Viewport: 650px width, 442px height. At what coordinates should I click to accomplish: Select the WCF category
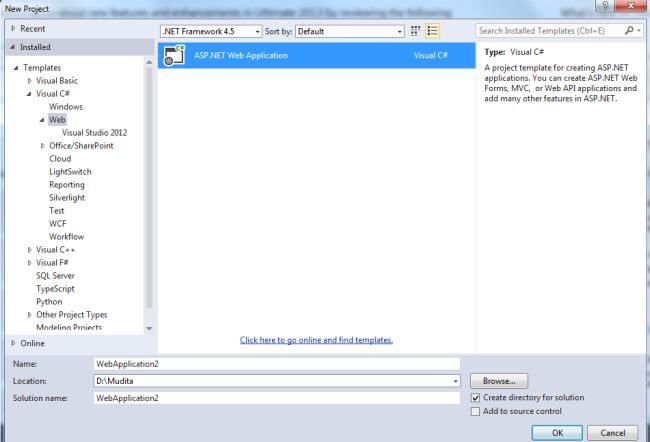pos(58,224)
